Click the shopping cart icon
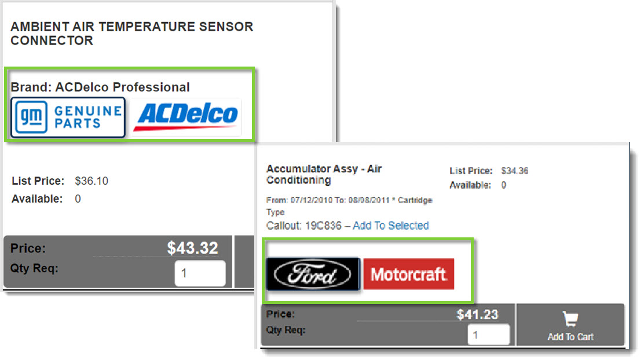 coord(570,319)
